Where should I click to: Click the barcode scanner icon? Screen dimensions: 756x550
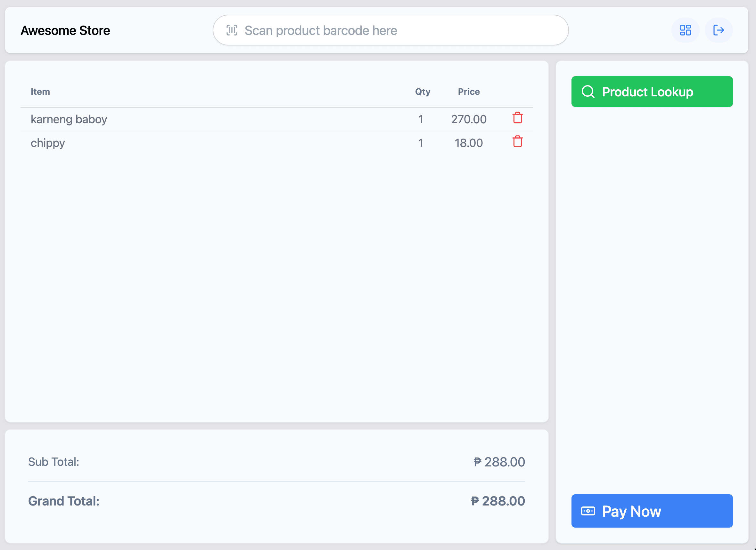point(232,30)
